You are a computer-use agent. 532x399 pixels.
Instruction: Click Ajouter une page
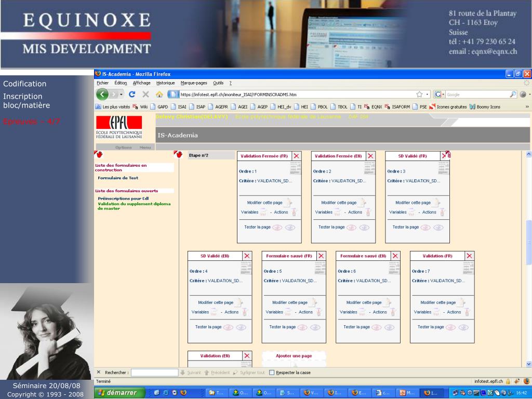click(x=294, y=356)
